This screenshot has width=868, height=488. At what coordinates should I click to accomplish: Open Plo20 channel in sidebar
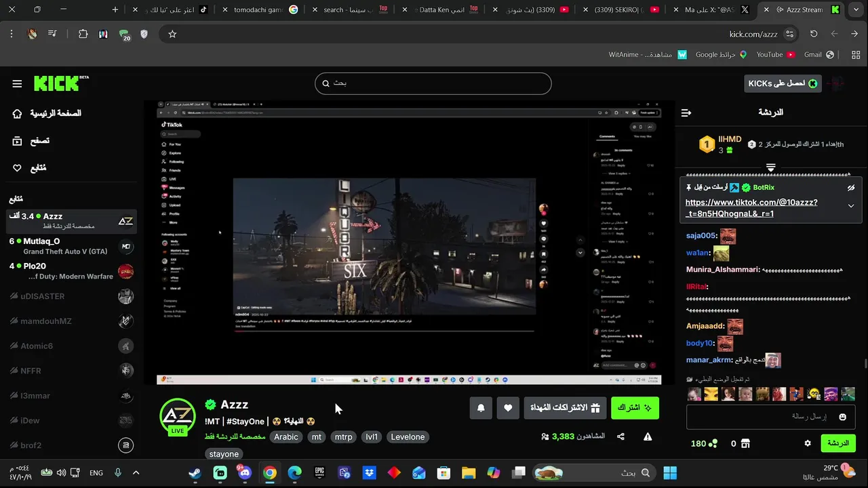pyautogui.click(x=72, y=271)
